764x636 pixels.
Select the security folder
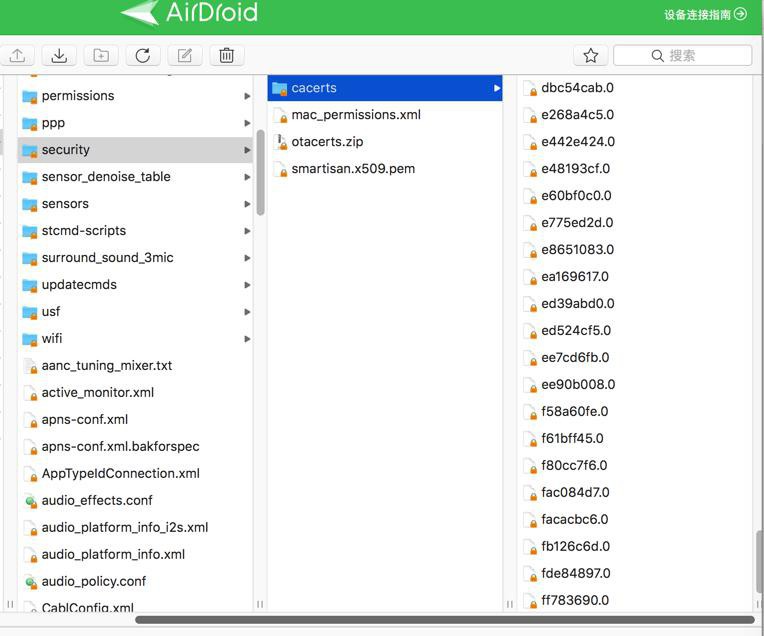135,150
